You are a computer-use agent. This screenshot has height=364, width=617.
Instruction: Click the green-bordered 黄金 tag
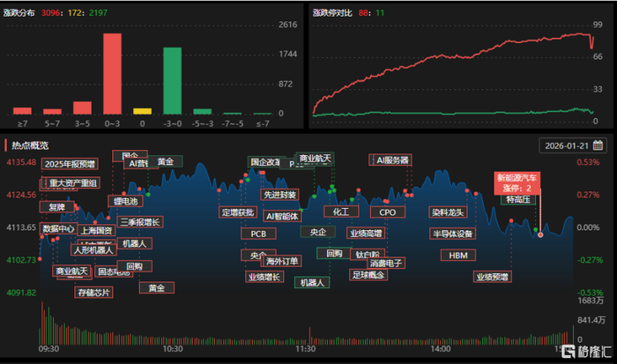[166, 161]
